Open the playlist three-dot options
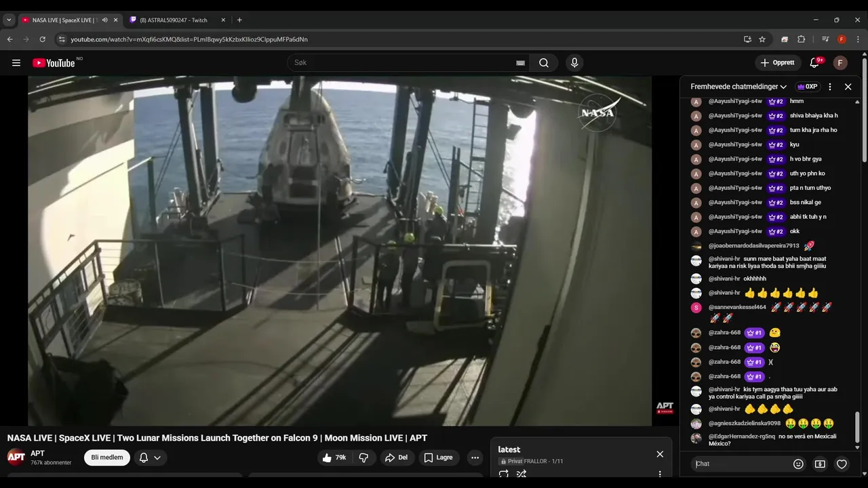Viewport: 868px width, 488px height. click(x=660, y=474)
